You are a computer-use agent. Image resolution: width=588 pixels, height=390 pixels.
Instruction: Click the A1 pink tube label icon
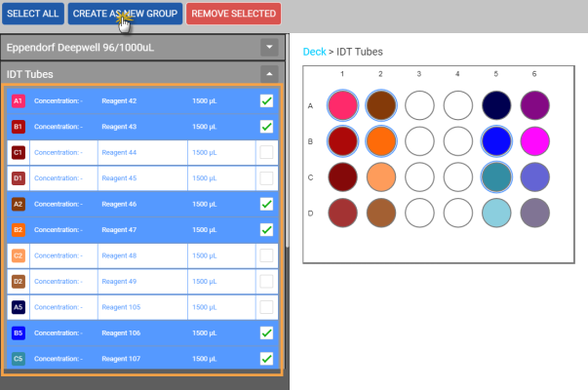[x=18, y=100]
